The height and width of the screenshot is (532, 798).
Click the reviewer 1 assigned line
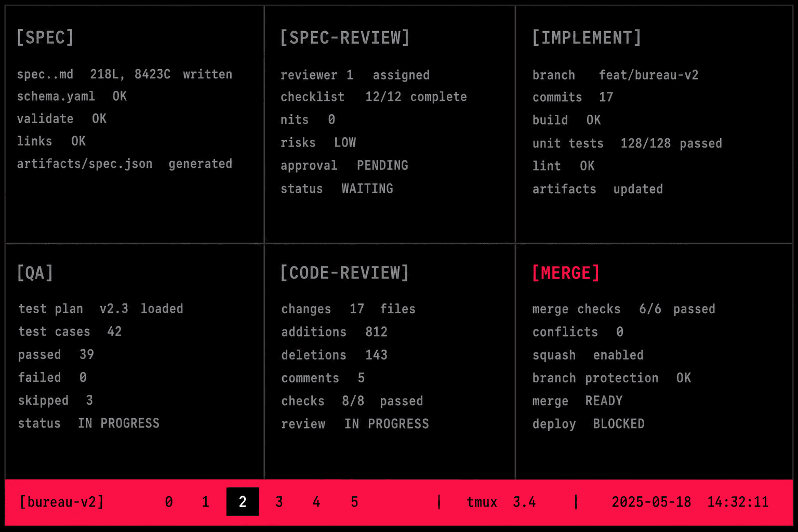pos(355,75)
